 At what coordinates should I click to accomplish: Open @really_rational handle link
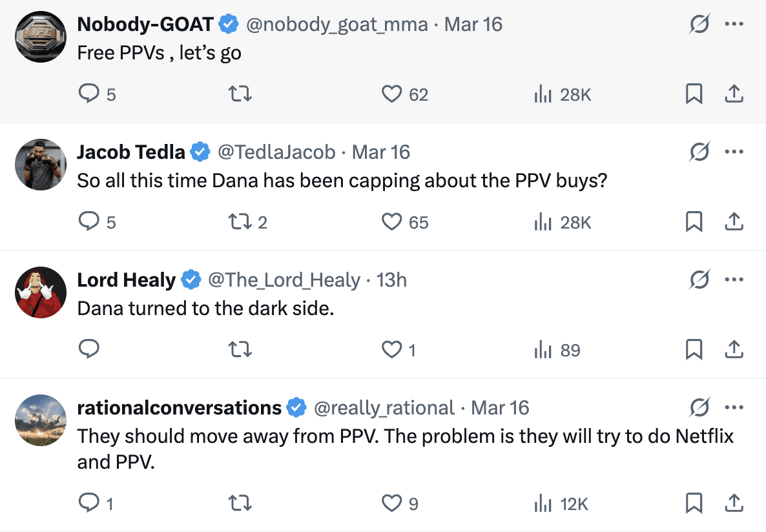[x=384, y=408]
